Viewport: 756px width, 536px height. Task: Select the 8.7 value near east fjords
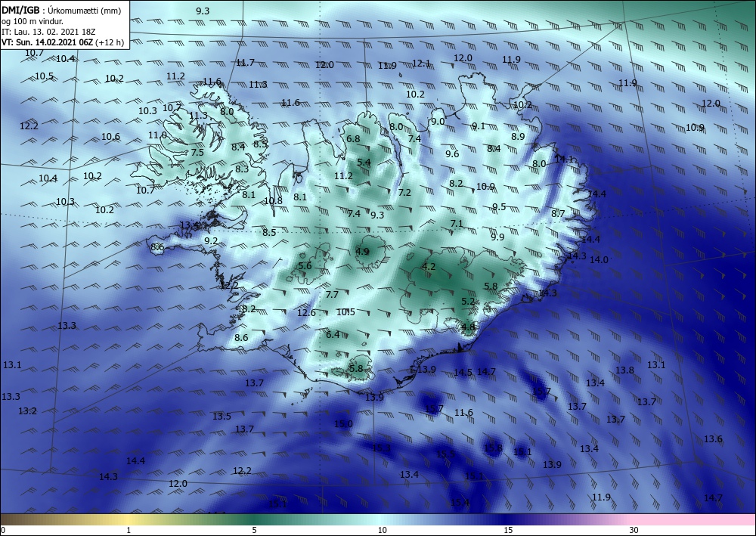coord(558,213)
